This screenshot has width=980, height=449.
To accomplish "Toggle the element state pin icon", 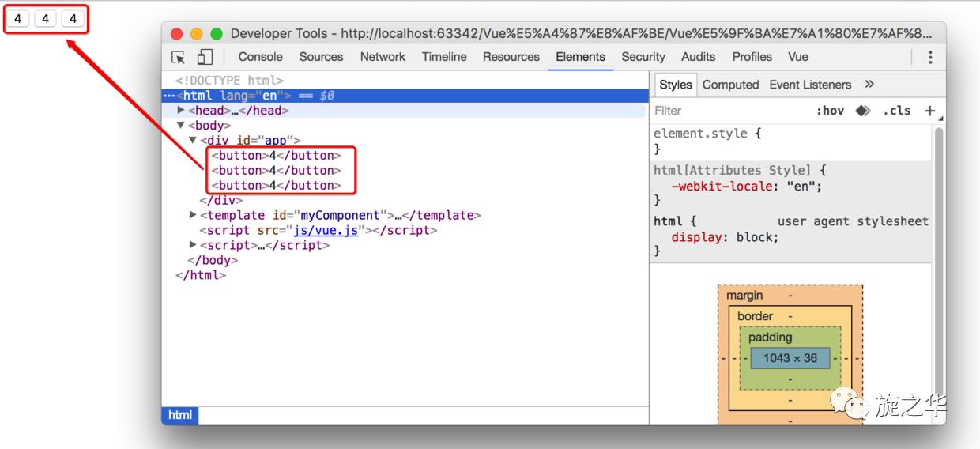I will point(864,111).
